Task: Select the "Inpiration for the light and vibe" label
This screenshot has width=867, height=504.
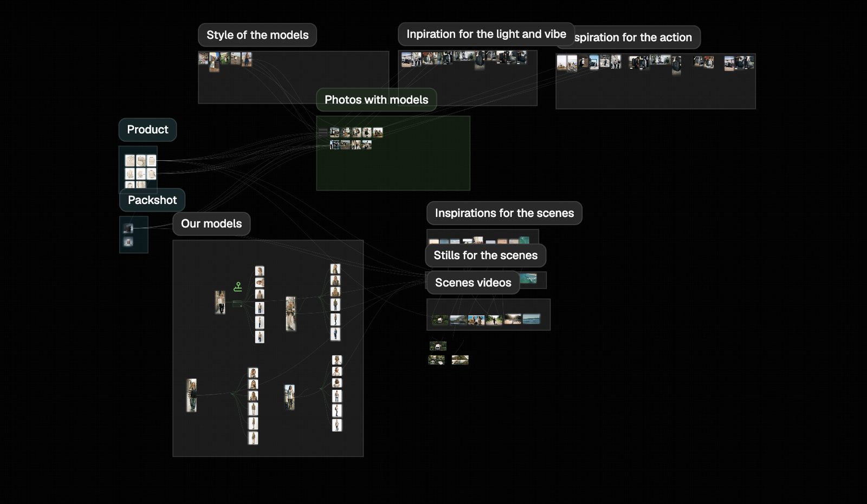Action: point(486,34)
